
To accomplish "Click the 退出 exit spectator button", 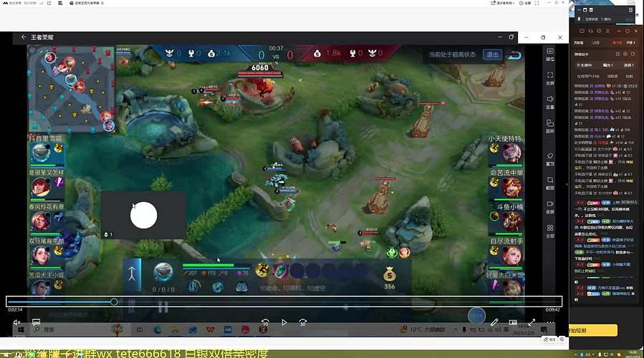I will [x=492, y=54].
